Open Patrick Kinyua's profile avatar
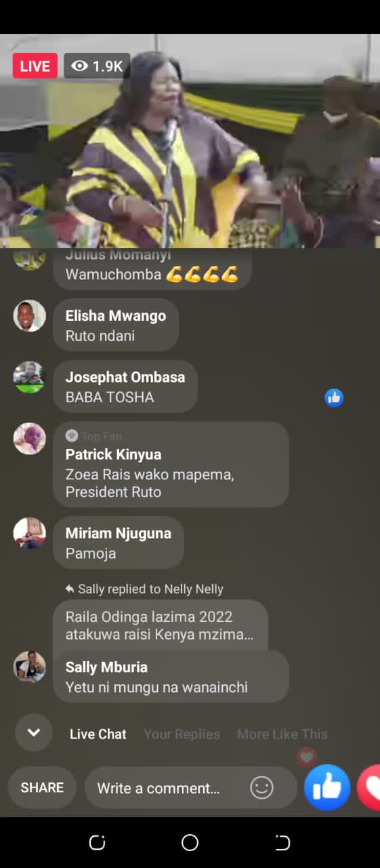The height and width of the screenshot is (868, 380). click(x=29, y=439)
